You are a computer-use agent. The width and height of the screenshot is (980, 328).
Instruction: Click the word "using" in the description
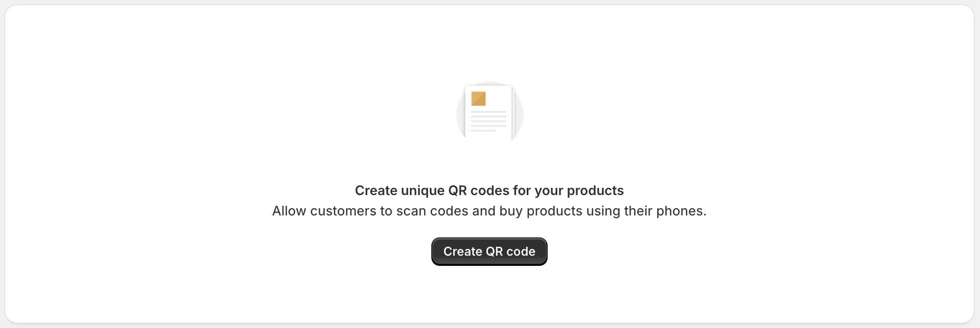[x=603, y=211]
